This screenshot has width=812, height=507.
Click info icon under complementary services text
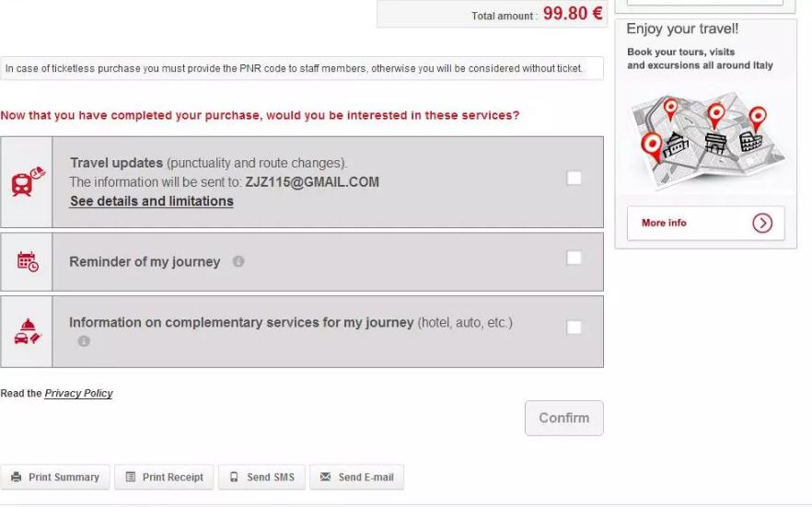pos(84,341)
